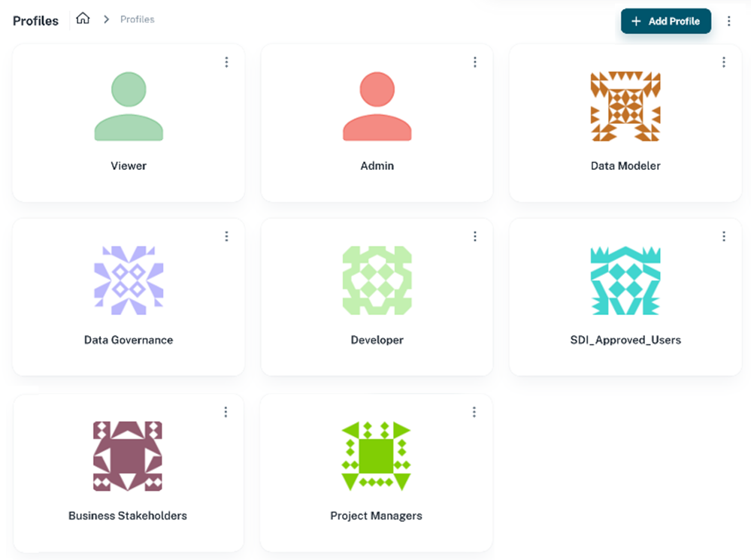Open the Viewer card's three-dot menu
751x560 pixels.
tap(226, 62)
